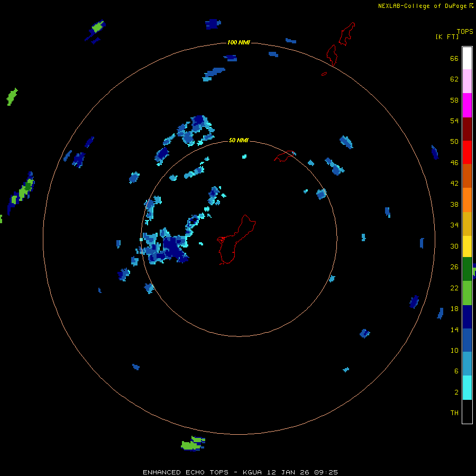Image resolution: width=476 pixels, height=476 pixels.
Task: Click legend value "66"
Action: 454,59
